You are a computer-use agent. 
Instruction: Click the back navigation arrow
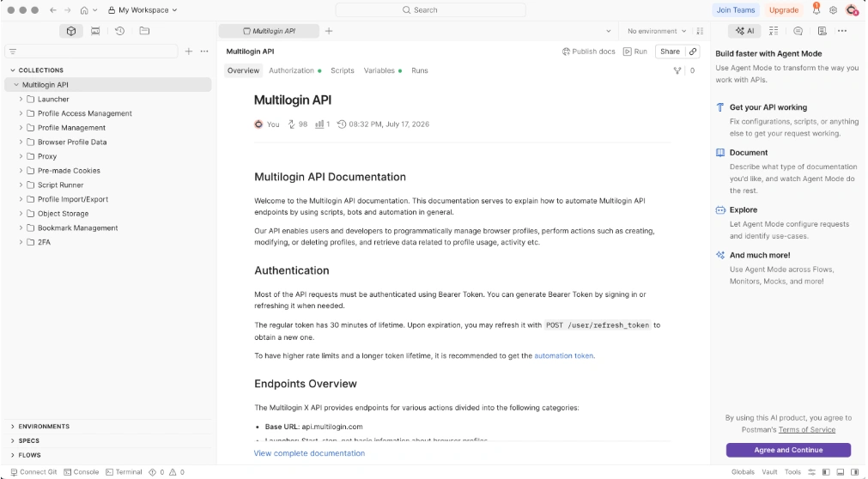(x=53, y=10)
